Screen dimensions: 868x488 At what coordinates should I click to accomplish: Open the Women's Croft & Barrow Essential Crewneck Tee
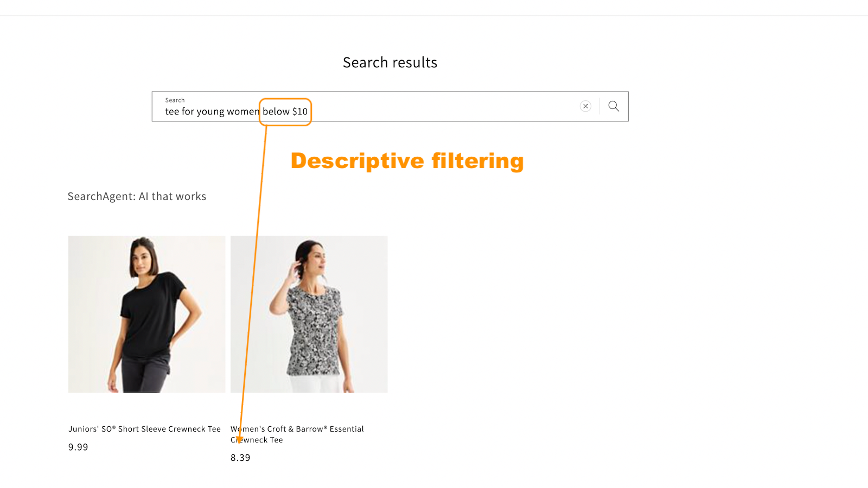(x=297, y=434)
